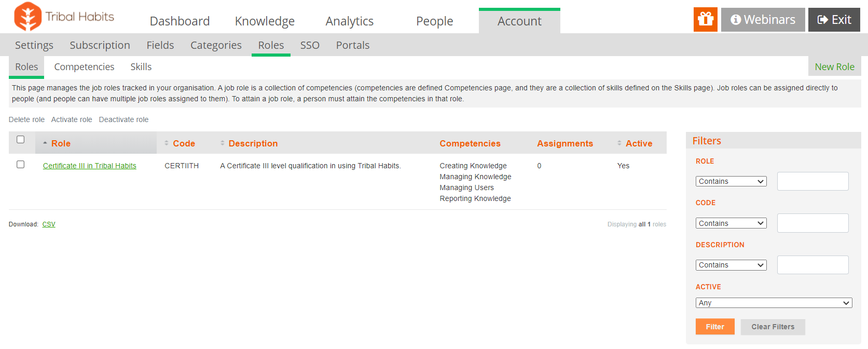Open the SSO submenu item
Image resolution: width=868 pixels, height=349 pixels.
[x=310, y=45]
